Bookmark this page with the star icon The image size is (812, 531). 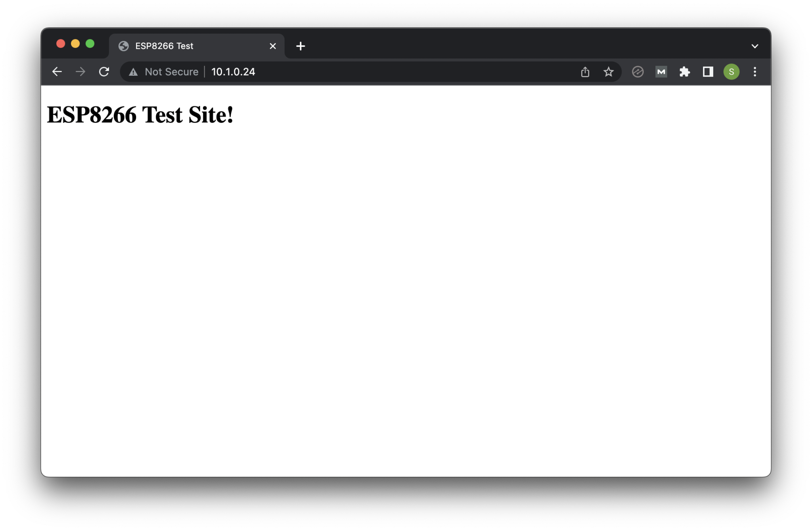click(x=608, y=72)
